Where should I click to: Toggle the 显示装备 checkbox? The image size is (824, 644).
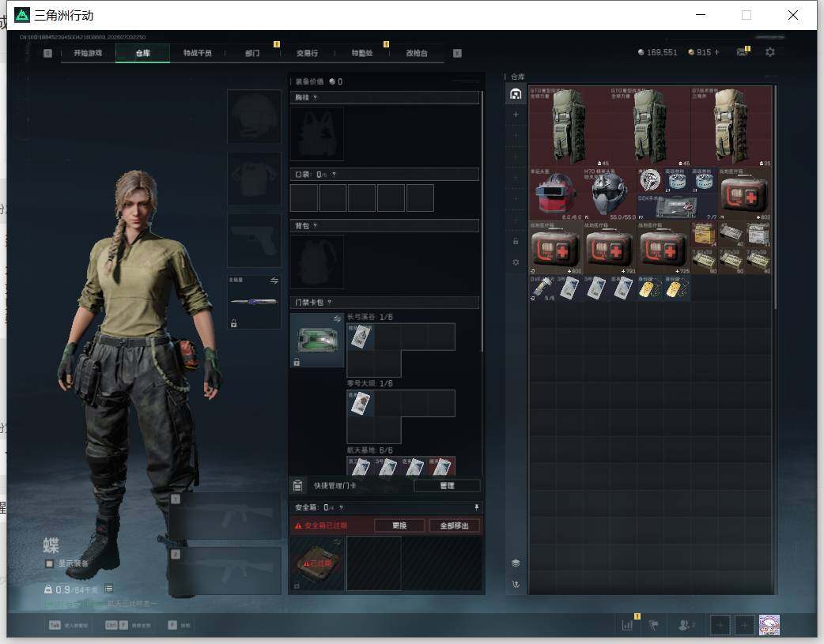(x=49, y=563)
